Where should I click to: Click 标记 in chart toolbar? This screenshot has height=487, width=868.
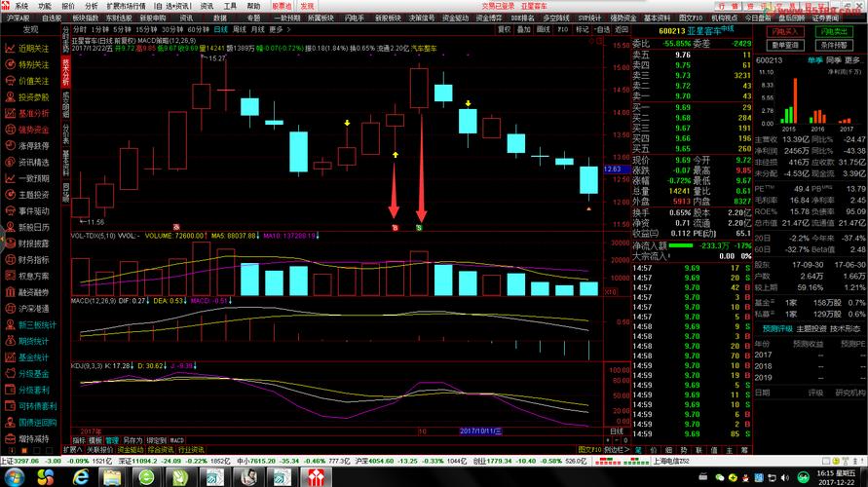(582, 29)
